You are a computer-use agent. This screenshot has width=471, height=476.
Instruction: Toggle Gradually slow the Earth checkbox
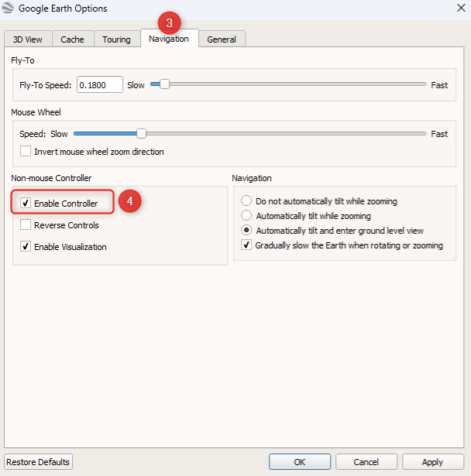click(247, 245)
